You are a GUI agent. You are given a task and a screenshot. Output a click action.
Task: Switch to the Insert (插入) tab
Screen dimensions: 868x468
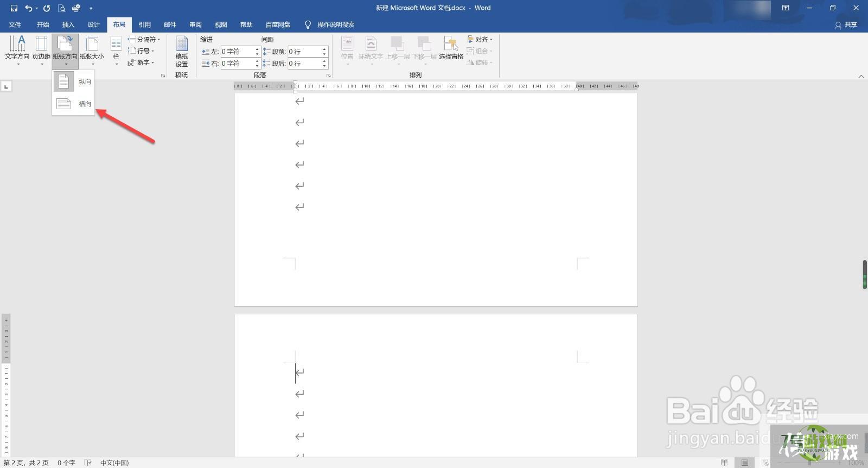point(68,24)
